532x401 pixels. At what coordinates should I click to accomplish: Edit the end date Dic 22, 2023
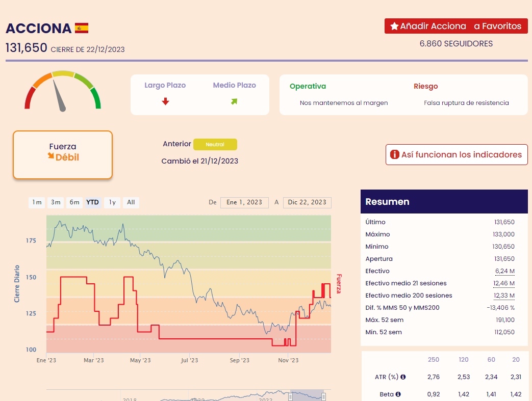coord(307,202)
